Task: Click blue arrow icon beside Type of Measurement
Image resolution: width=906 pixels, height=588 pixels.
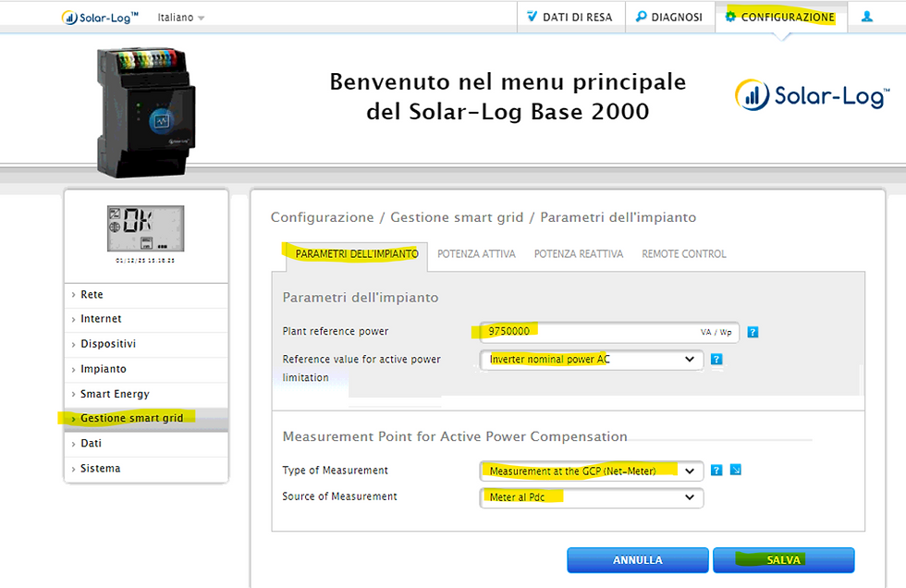Action: click(736, 471)
